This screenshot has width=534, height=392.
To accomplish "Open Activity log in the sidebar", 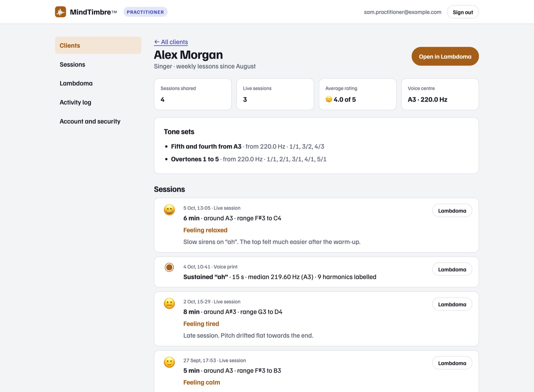I will coord(98,102).
